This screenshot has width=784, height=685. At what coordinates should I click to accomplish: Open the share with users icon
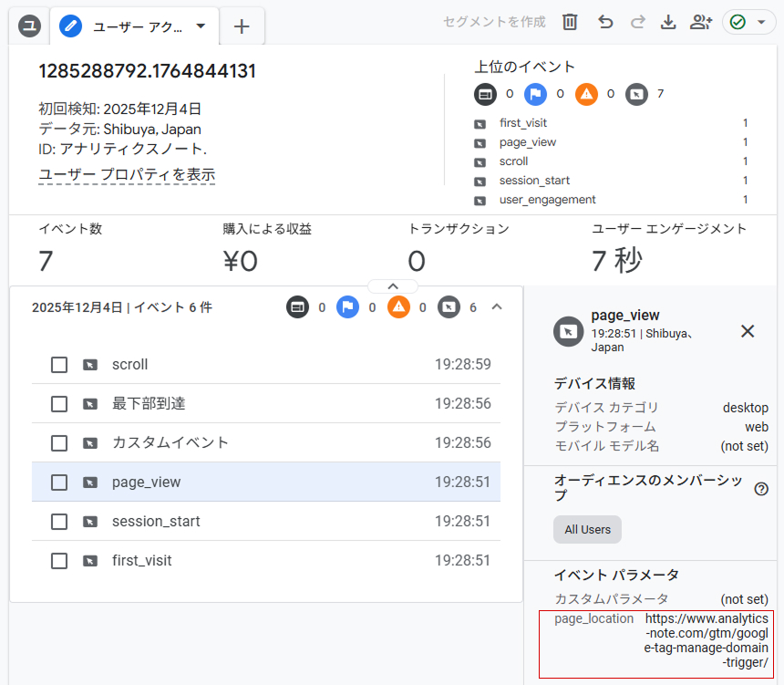(700, 22)
